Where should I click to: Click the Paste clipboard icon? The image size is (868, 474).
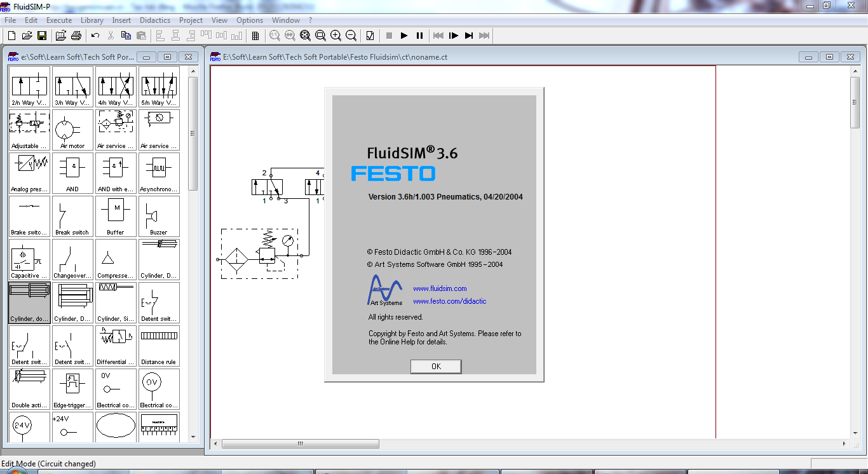tap(141, 36)
